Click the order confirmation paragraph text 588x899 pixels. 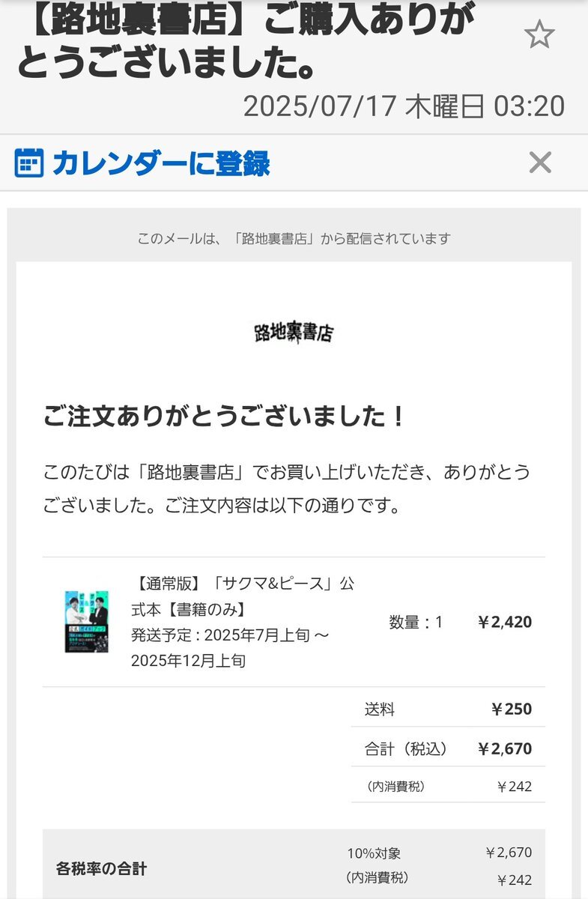click(x=287, y=490)
